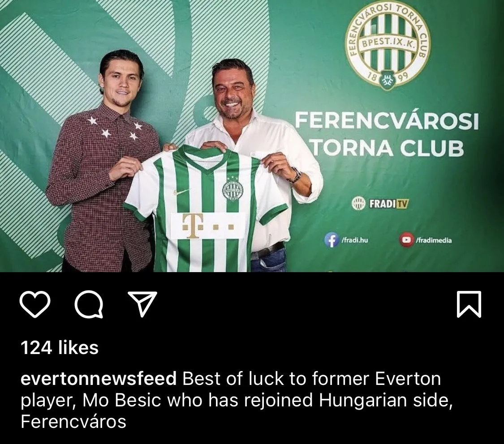Viewport: 504px width, 444px height.
Task: Click the /fradi.hu text
Action: (354, 240)
